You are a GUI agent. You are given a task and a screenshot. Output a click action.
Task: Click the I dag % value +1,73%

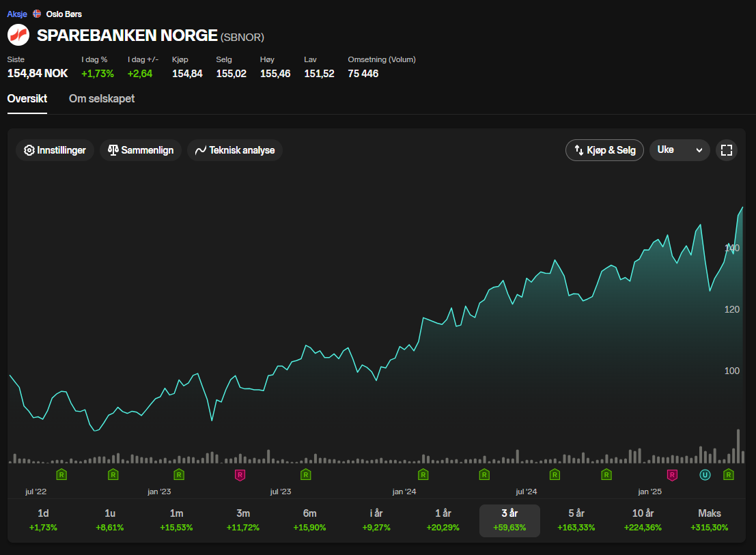click(98, 73)
